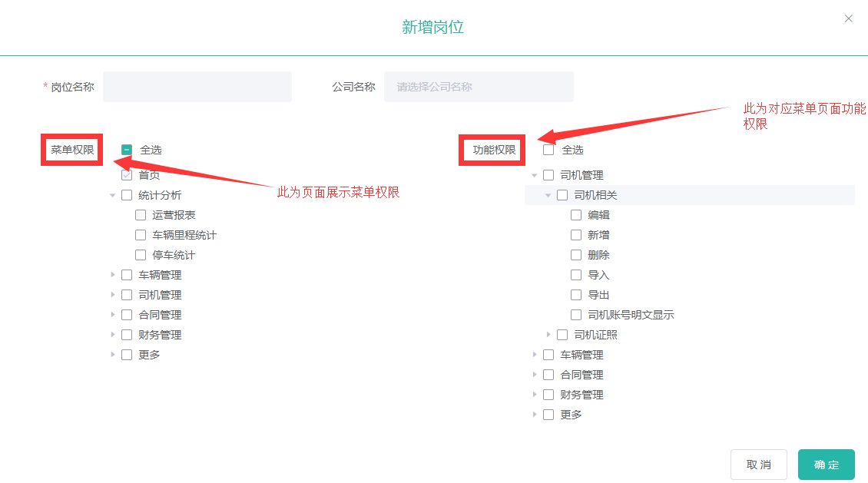This screenshot has height=483, width=868.
Task: Check the 编辑 function permission
Action: coord(576,215)
